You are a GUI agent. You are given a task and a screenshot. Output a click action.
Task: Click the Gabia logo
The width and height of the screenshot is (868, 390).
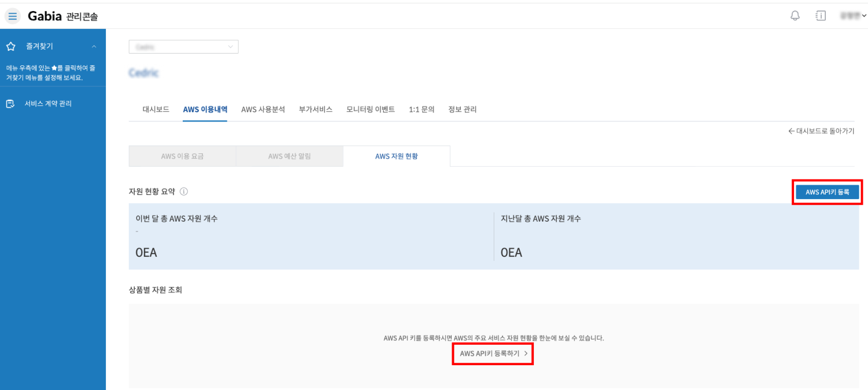[x=45, y=16]
